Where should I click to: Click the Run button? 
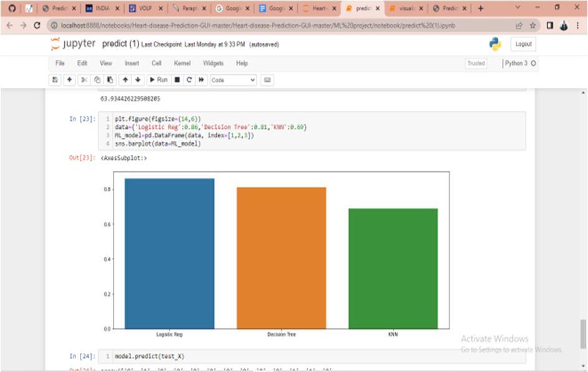[x=158, y=80]
